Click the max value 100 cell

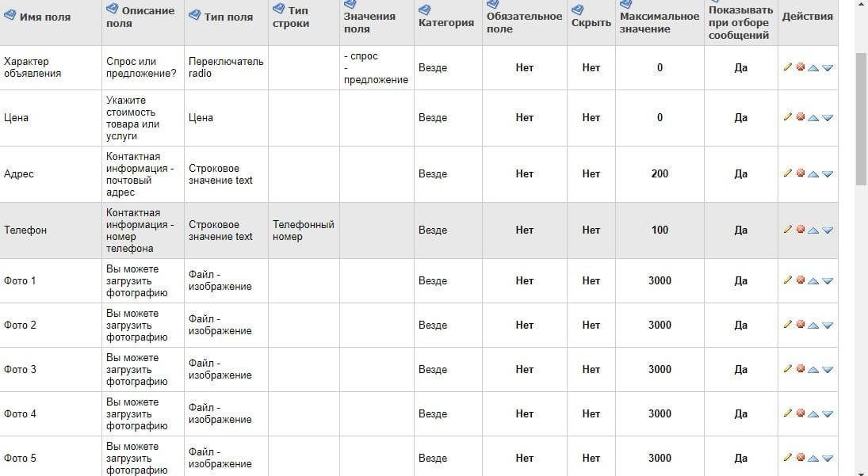coord(660,230)
